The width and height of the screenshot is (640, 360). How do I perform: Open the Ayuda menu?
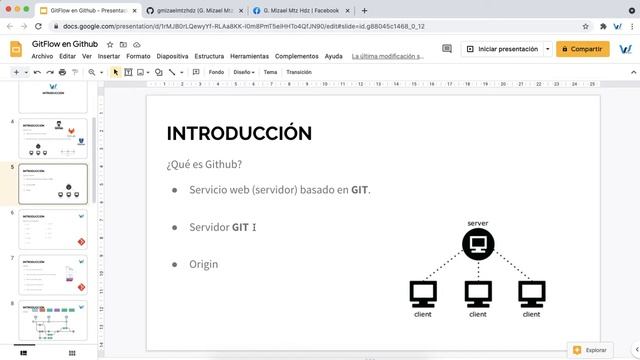[x=333, y=56]
